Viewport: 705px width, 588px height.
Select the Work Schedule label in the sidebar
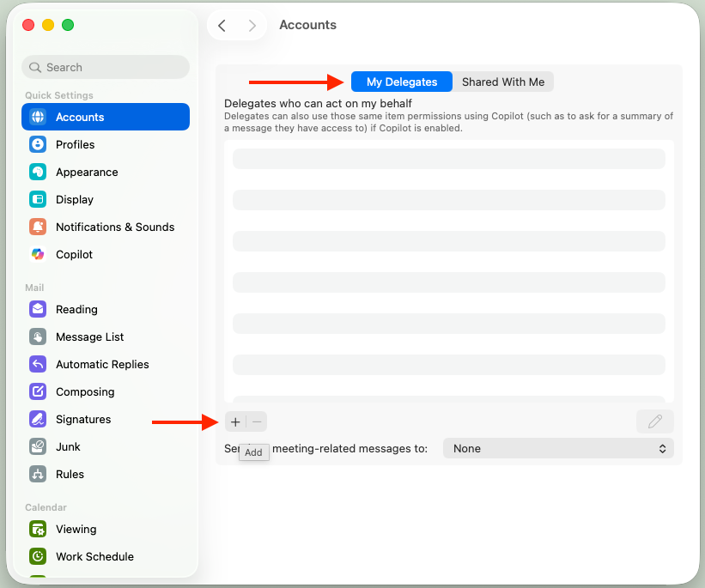pyautogui.click(x=94, y=556)
